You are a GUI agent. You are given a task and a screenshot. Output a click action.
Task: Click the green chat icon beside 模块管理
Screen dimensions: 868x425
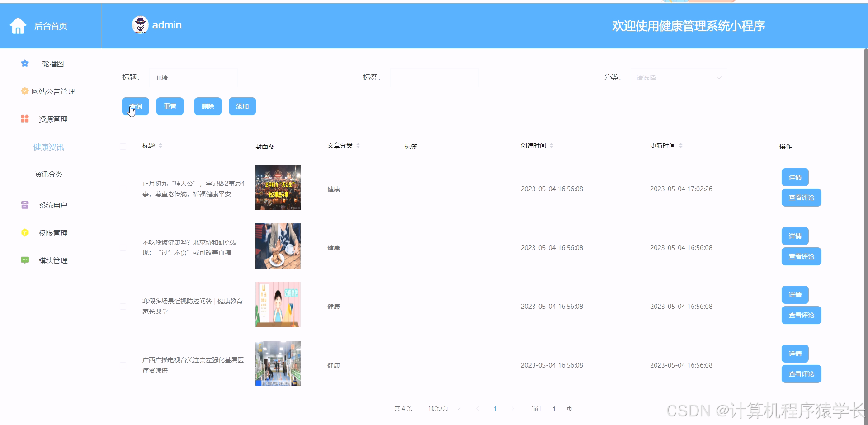25,260
